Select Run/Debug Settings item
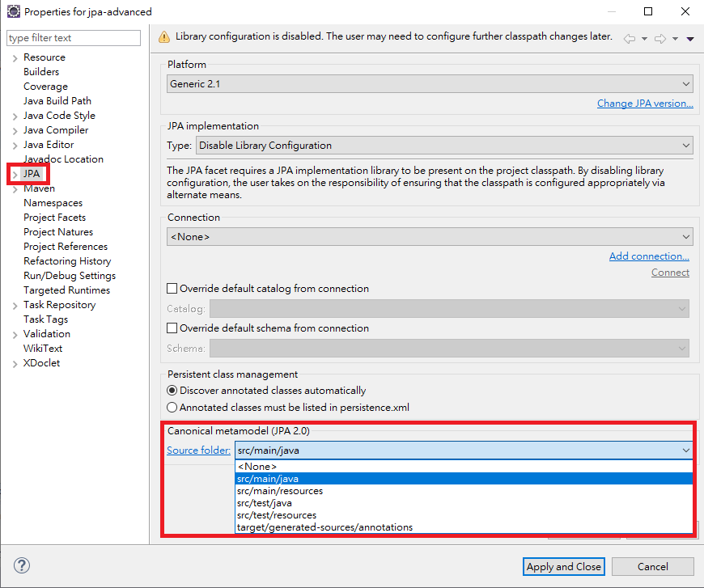704x588 pixels. (70, 276)
